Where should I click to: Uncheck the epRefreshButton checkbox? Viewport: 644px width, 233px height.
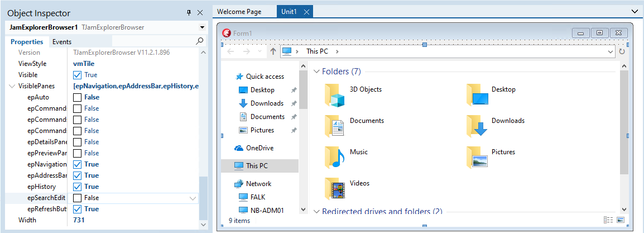pyautogui.click(x=77, y=209)
